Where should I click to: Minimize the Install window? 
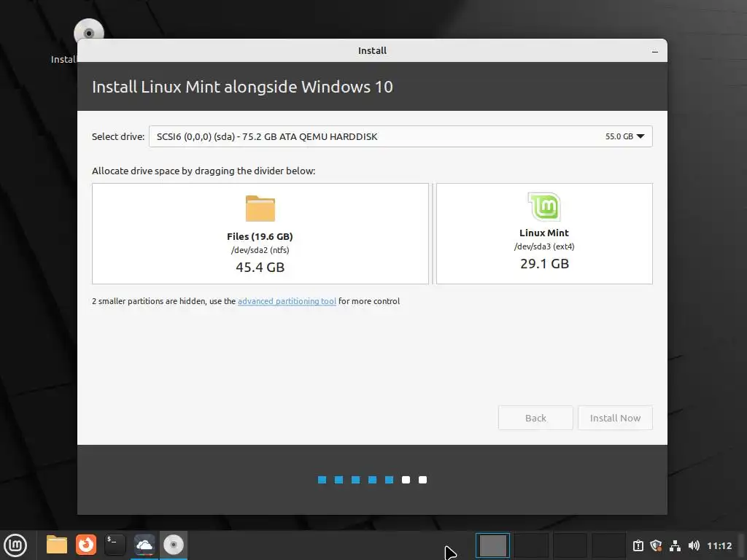pyautogui.click(x=655, y=51)
